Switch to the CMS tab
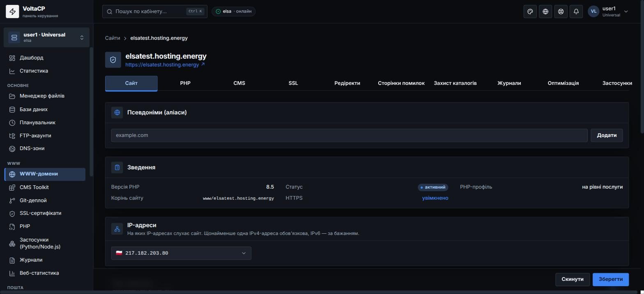644x294 pixels. tap(239, 83)
